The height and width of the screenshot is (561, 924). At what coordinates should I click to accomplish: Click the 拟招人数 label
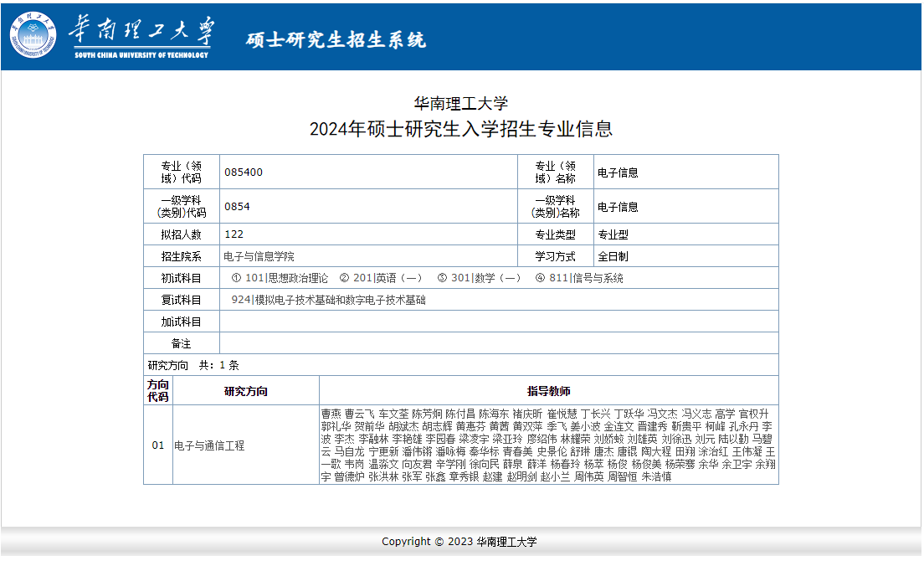[x=182, y=234]
